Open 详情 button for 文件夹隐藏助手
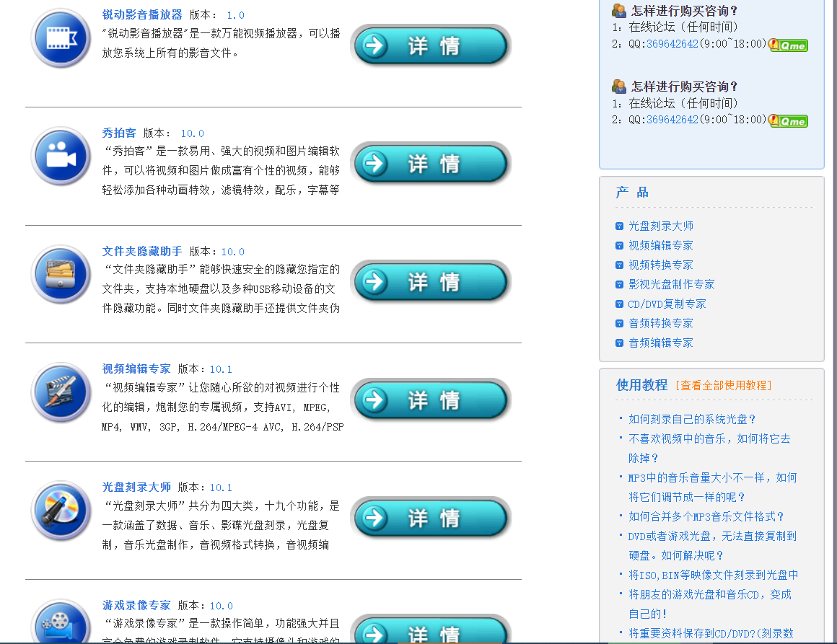This screenshot has width=837, height=644. 431,282
